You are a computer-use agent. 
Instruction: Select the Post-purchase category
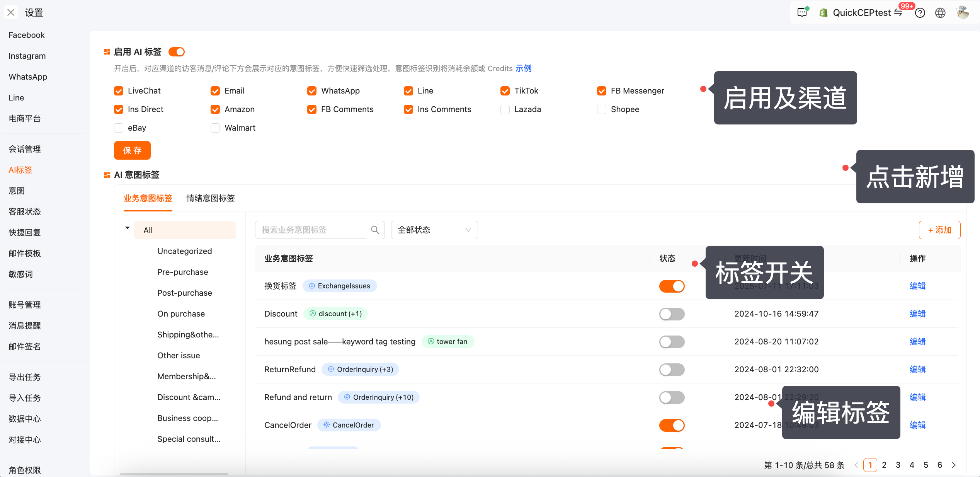(x=185, y=293)
